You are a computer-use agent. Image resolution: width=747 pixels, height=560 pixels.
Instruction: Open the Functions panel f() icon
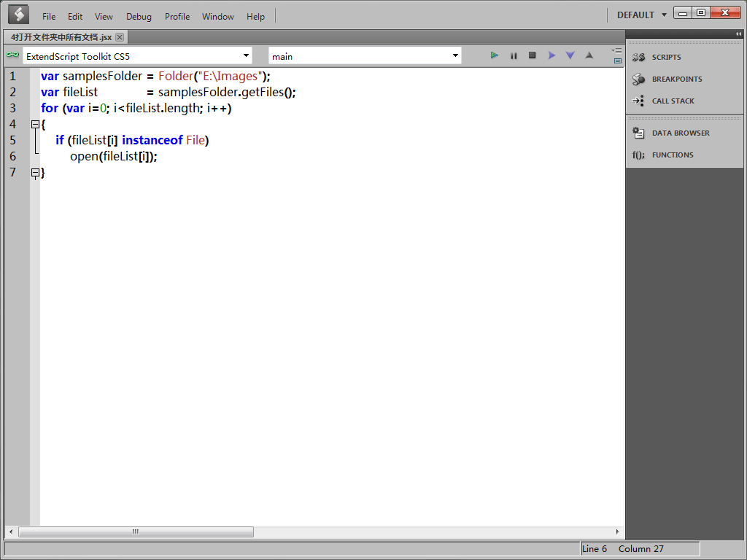click(638, 155)
